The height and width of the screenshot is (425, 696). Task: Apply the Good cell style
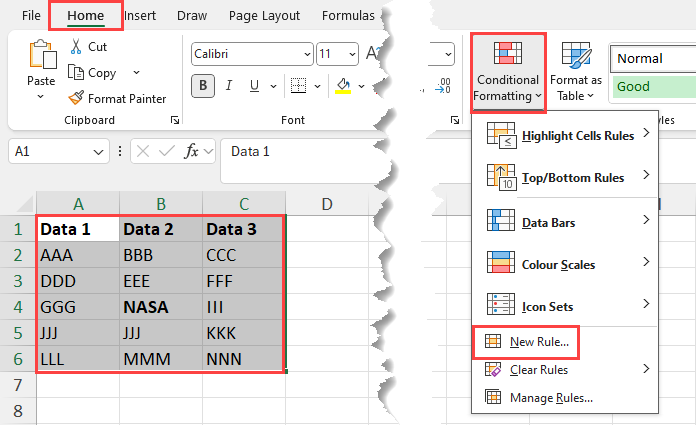[651, 86]
